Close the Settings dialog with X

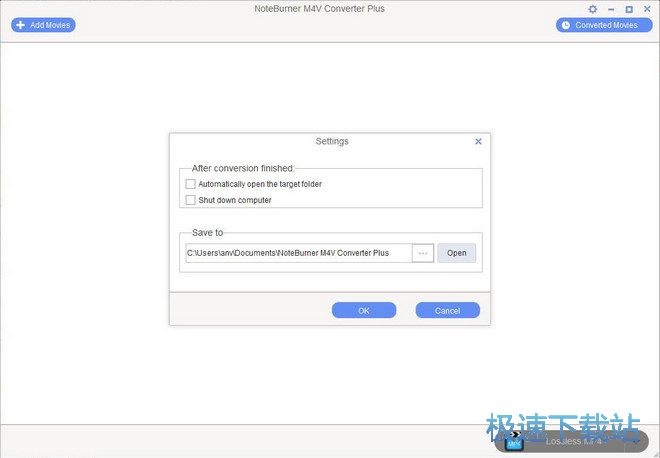point(478,141)
